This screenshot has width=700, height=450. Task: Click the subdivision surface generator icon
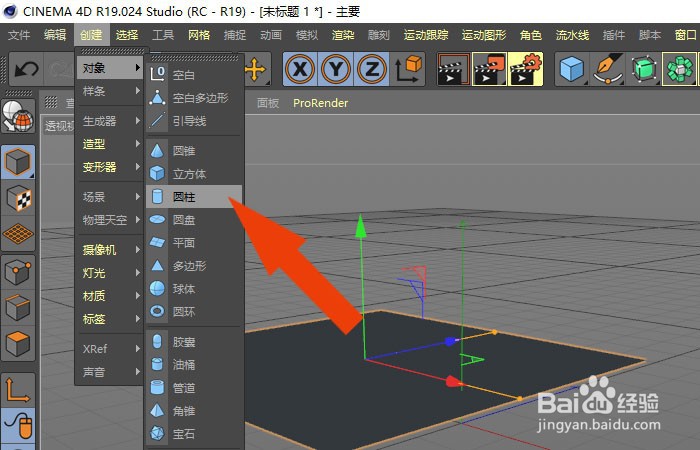(x=644, y=69)
